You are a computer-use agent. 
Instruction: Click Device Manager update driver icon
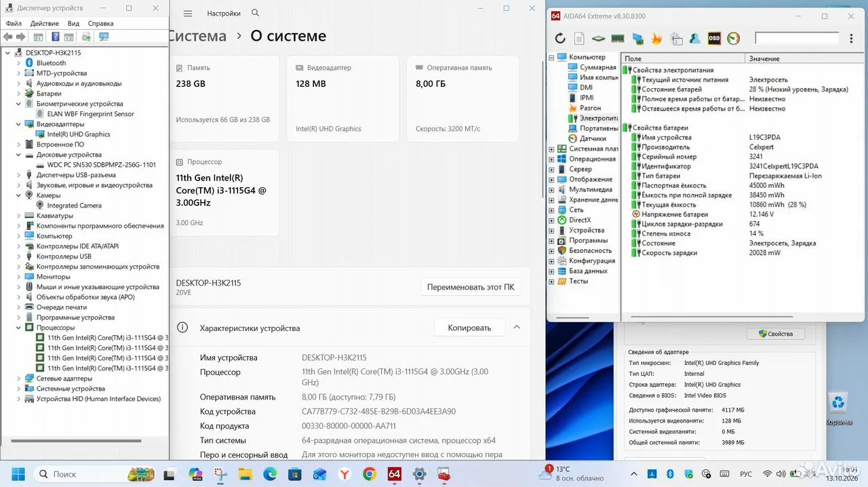click(87, 37)
